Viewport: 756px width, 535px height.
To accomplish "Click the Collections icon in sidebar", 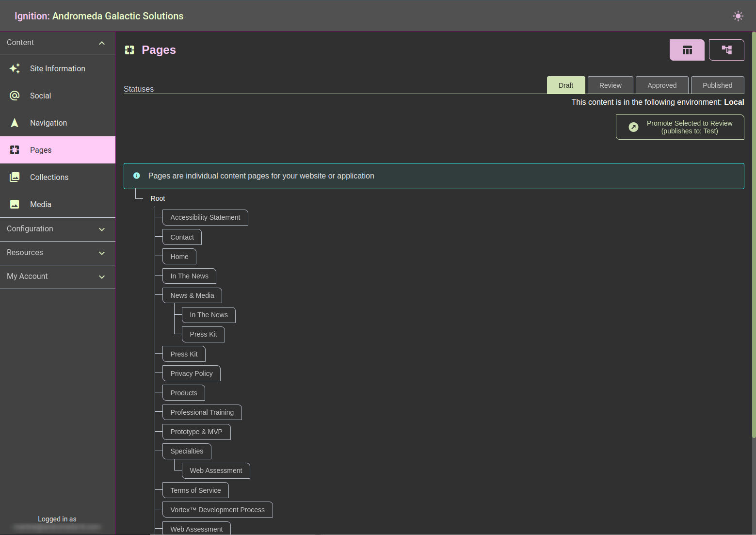I will coord(15,177).
